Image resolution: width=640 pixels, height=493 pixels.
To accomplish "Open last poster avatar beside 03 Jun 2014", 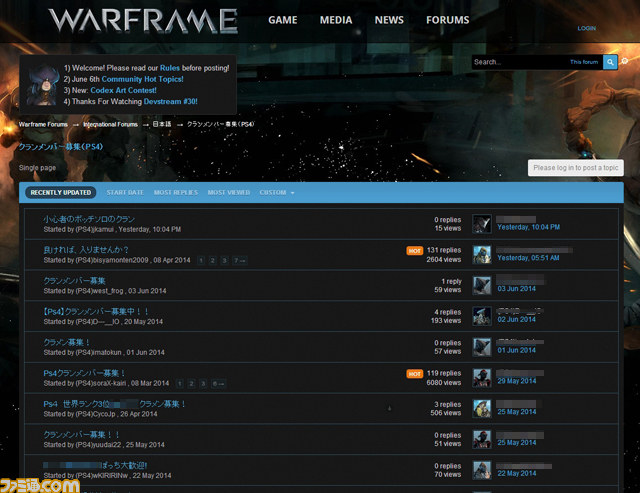I will 482,285.
